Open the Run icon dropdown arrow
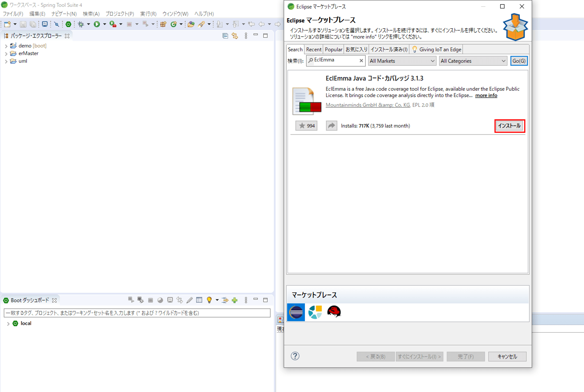584x392 pixels. (104, 24)
